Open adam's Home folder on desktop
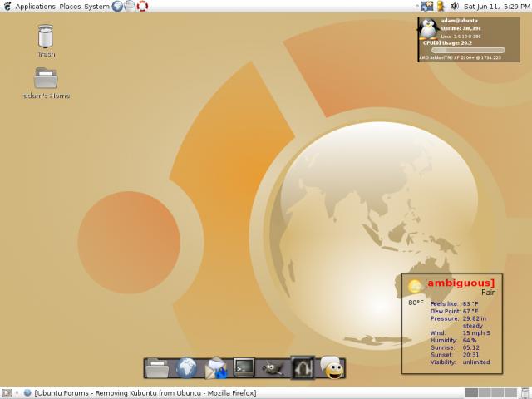This screenshot has height=399, width=532. [x=46, y=80]
